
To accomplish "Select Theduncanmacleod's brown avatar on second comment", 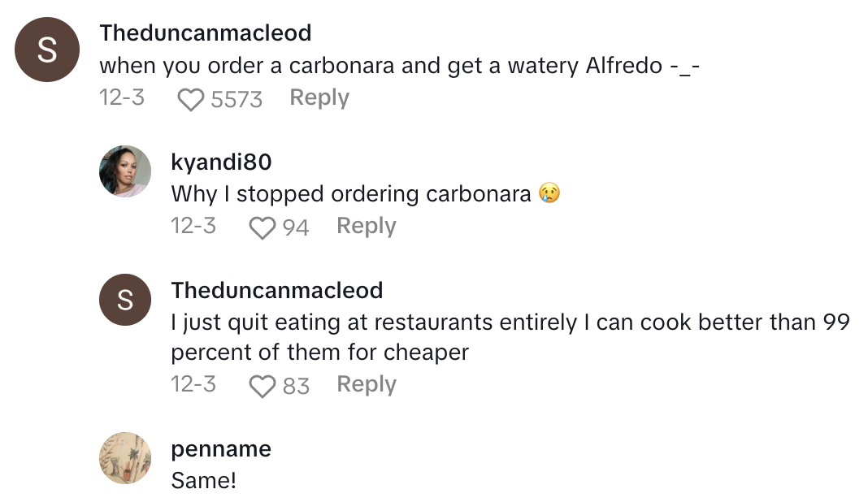I will click(x=125, y=300).
